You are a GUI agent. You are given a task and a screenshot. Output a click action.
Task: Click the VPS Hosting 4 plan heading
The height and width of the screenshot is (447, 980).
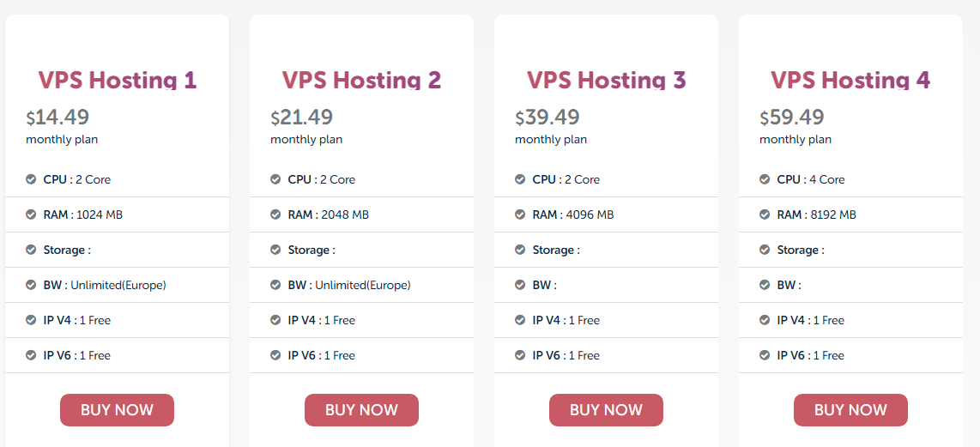click(x=850, y=81)
